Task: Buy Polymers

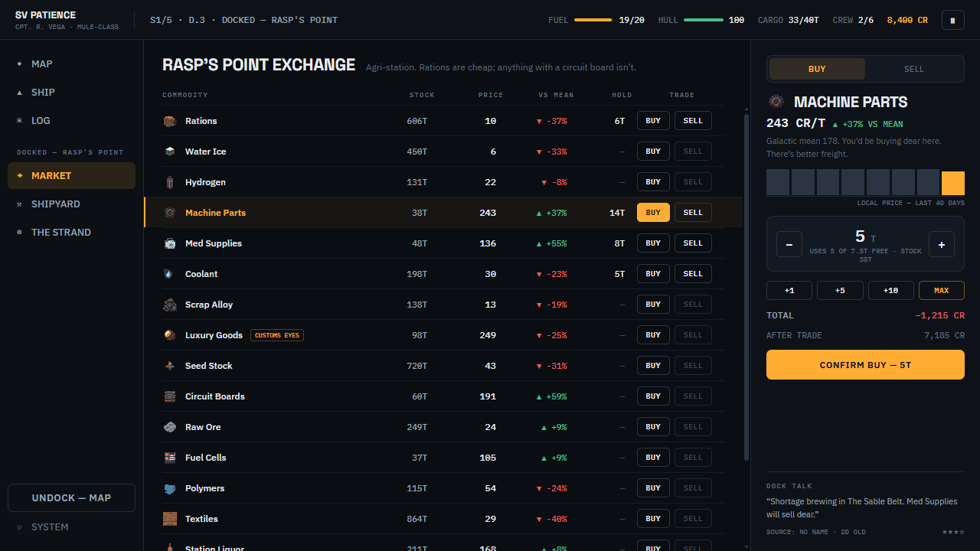Action: [x=653, y=488]
